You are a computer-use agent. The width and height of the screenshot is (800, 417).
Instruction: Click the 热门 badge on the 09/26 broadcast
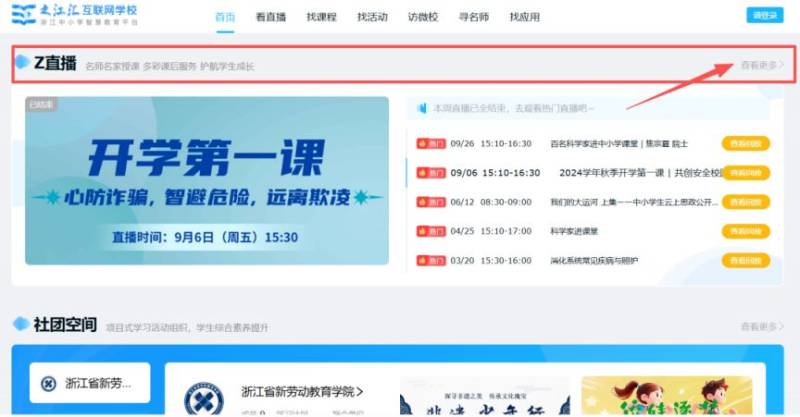tap(430, 144)
